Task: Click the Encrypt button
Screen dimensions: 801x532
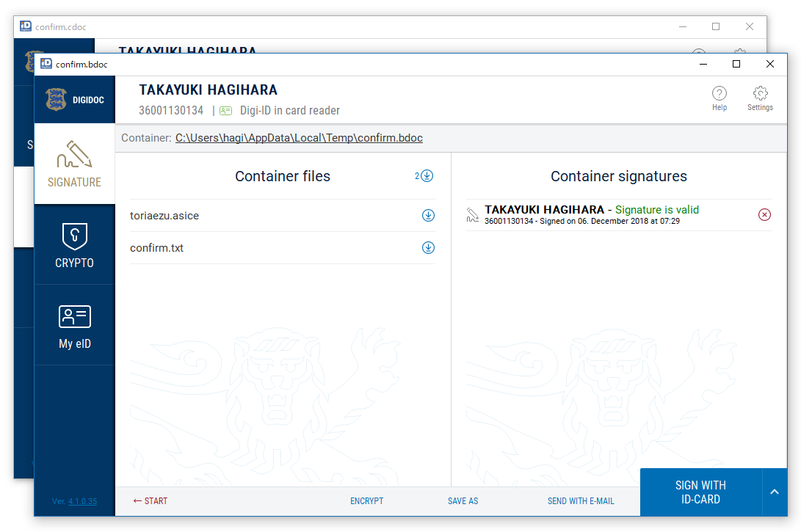Action: pos(366,501)
